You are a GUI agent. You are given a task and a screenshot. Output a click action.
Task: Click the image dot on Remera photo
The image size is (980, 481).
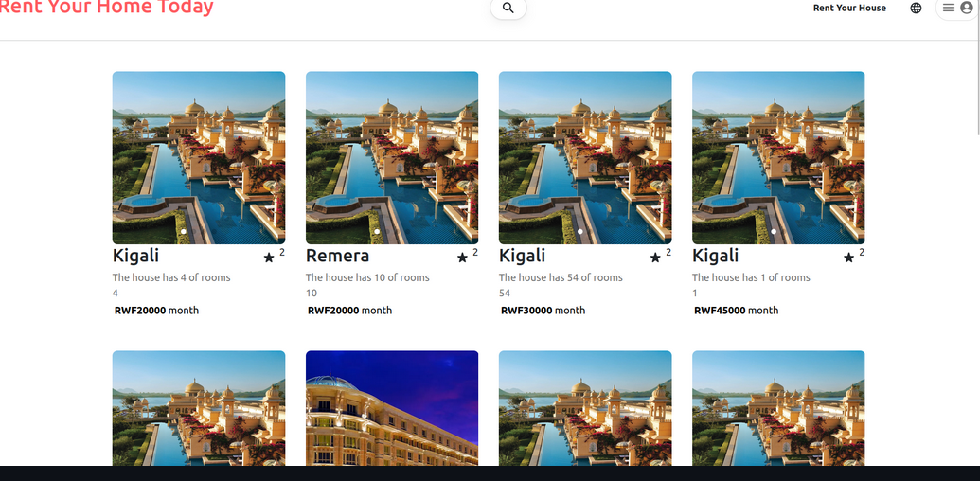pos(377,232)
